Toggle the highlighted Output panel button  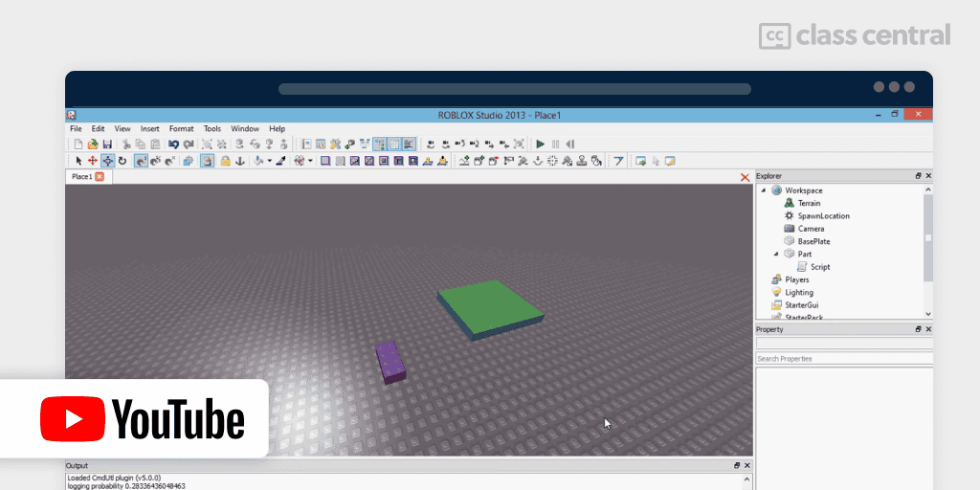(409, 145)
